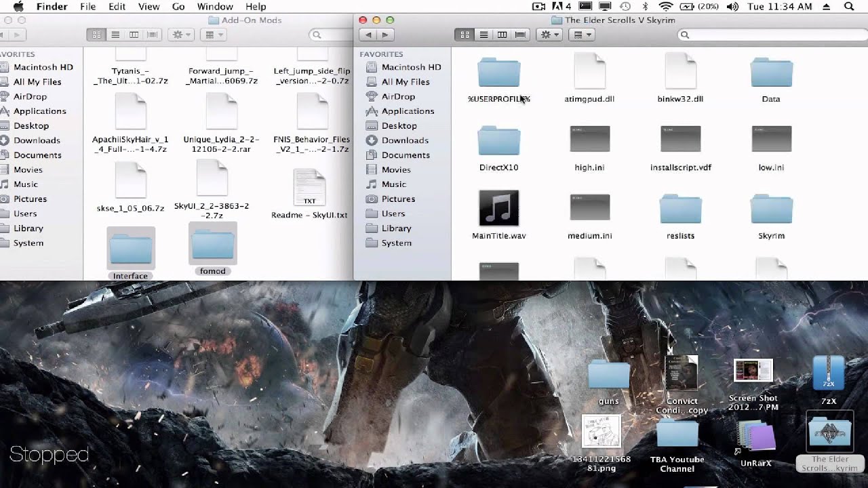Open Spotlight search in menu bar
868x488 pixels.
point(849,7)
